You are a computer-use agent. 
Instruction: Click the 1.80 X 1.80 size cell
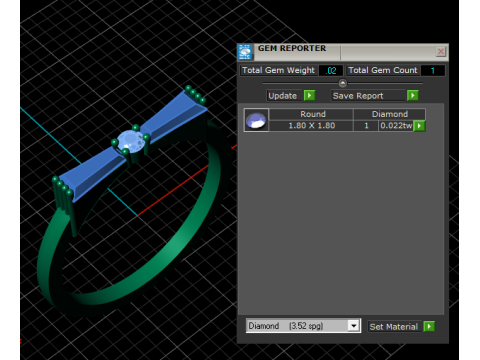tap(311, 126)
